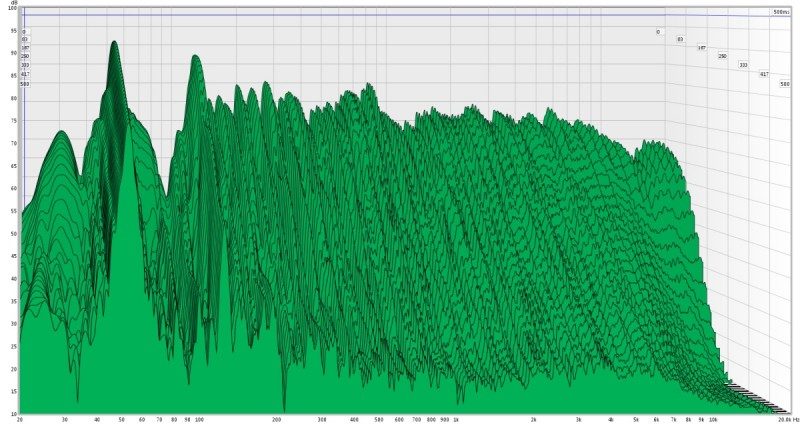This screenshot has height=424, width=800.
Task: Click the 333 ms label on sloped rear time axis
Action: coord(743,65)
